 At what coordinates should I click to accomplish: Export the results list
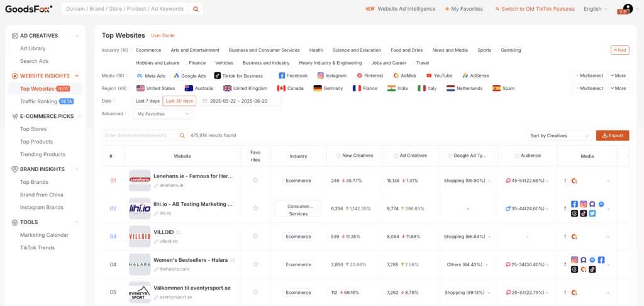[x=613, y=135]
